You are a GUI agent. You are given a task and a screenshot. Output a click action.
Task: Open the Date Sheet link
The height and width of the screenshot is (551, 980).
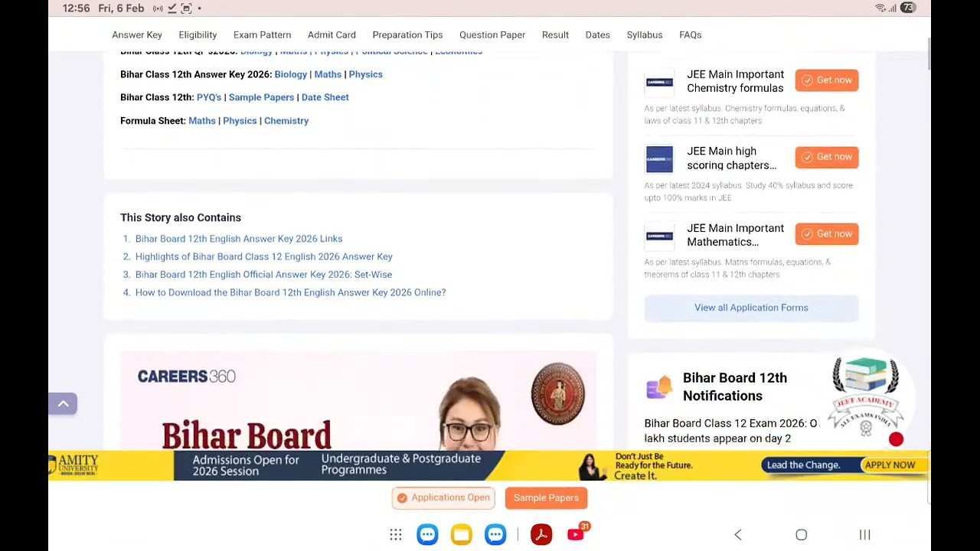tap(325, 97)
